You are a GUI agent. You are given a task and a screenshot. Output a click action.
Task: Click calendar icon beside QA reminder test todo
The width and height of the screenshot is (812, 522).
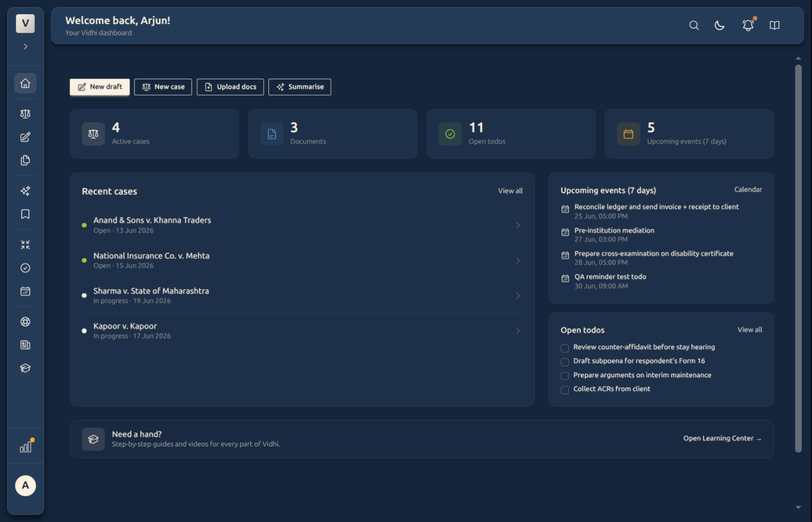565,279
